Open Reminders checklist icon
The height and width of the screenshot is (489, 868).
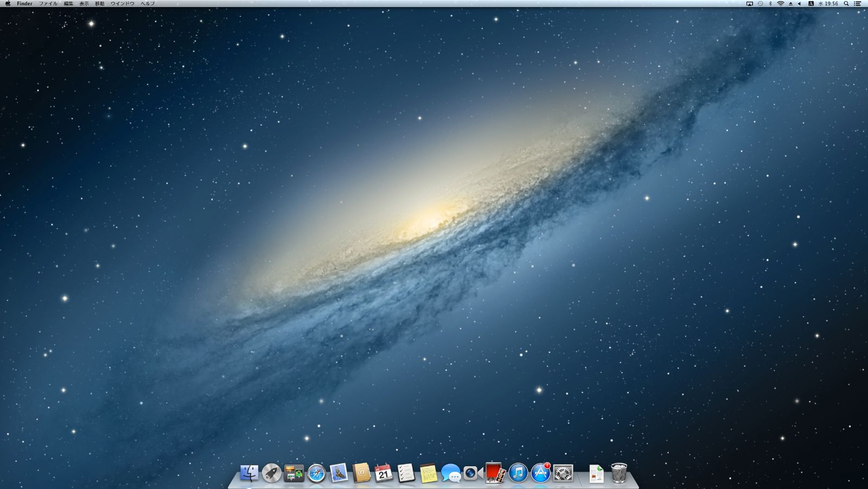click(406, 473)
